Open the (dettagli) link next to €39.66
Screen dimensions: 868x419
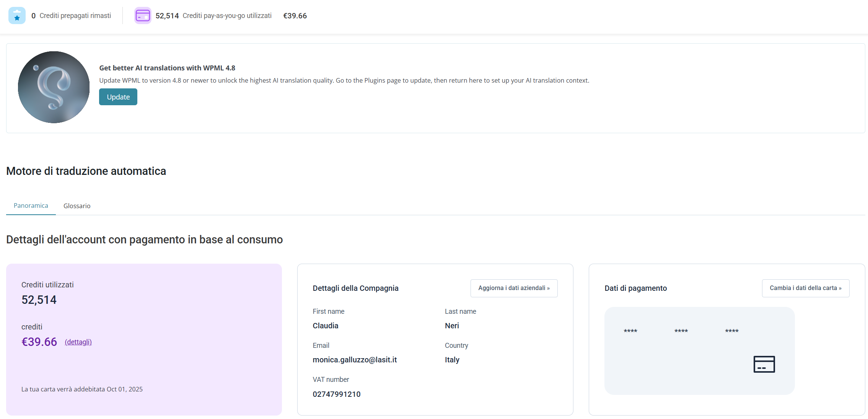(78, 342)
